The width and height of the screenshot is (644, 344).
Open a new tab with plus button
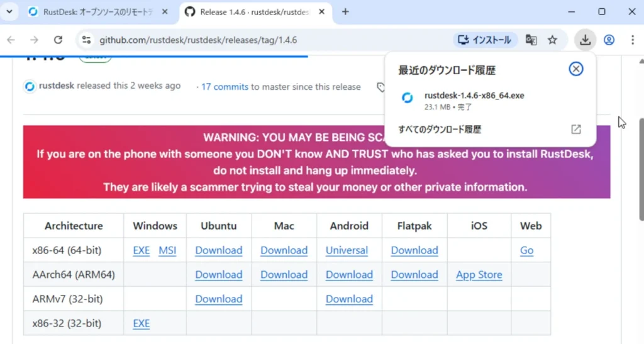(345, 12)
